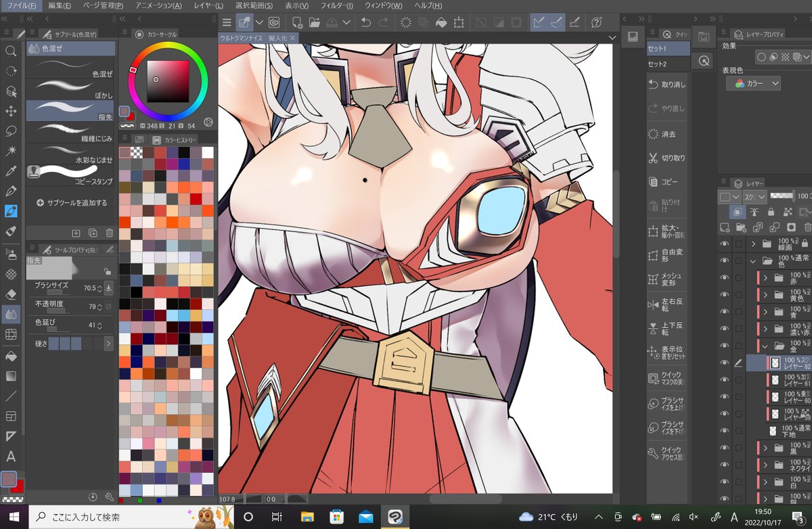Select the Fill bucket tool
812x529 pixels.
tap(11, 355)
